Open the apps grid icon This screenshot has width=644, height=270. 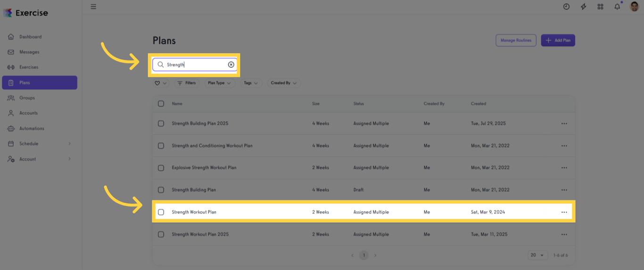[600, 7]
